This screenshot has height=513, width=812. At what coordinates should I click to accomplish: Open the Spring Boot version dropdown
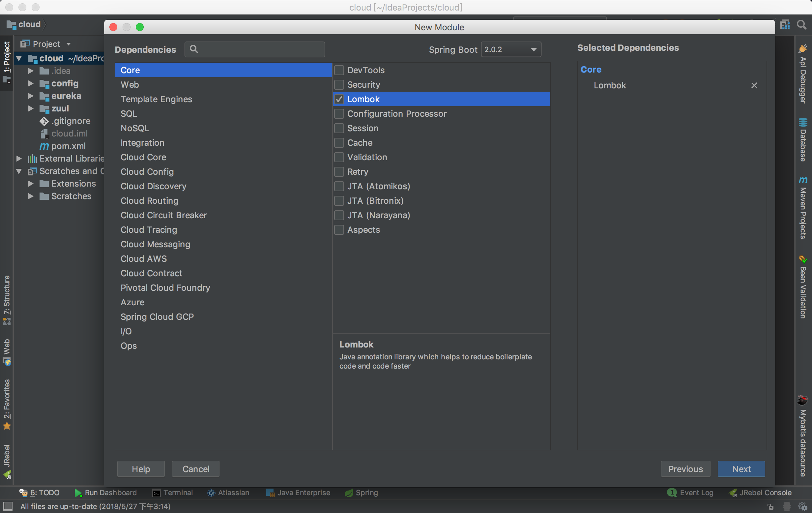tap(510, 49)
